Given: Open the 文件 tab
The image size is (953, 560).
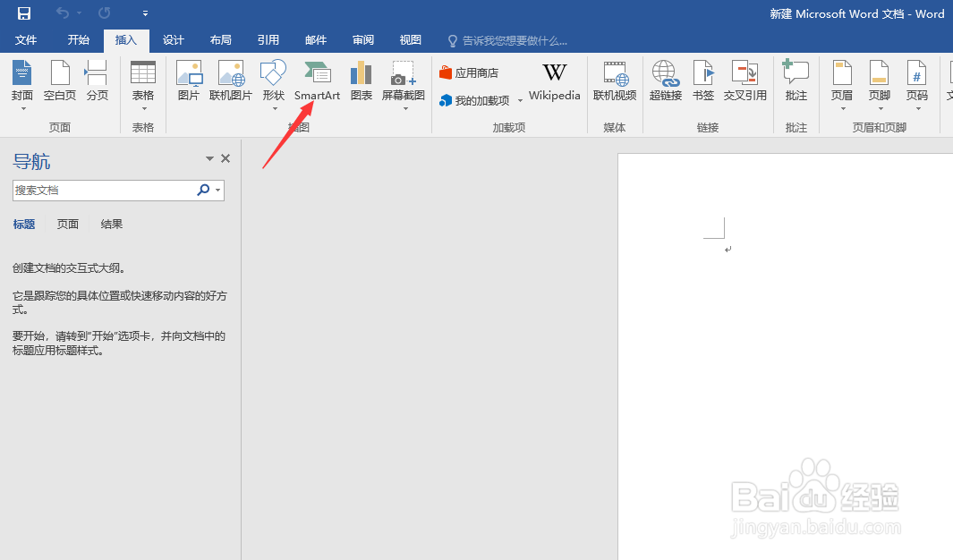Looking at the screenshot, I should pyautogui.click(x=26, y=40).
